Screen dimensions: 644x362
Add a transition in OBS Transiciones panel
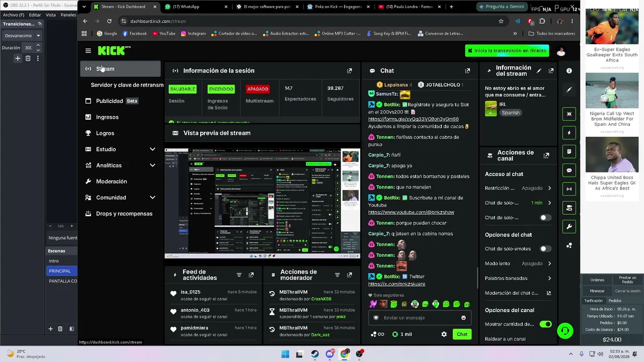click(18, 58)
